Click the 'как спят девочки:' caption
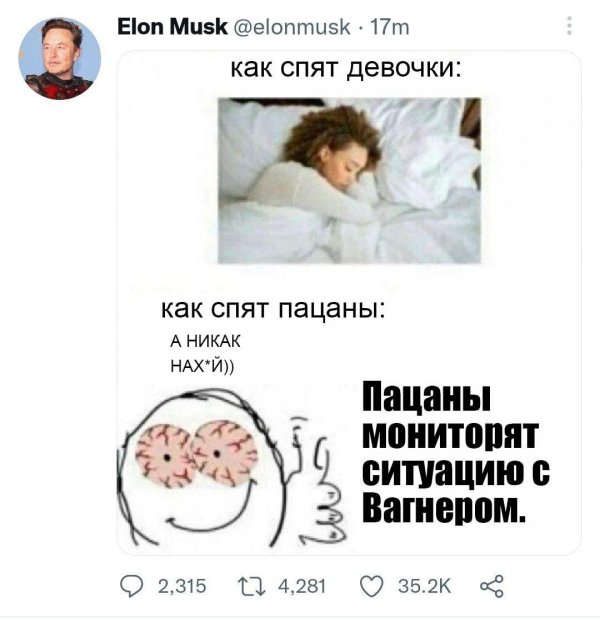The height and width of the screenshot is (620, 600). pyautogui.click(x=346, y=68)
